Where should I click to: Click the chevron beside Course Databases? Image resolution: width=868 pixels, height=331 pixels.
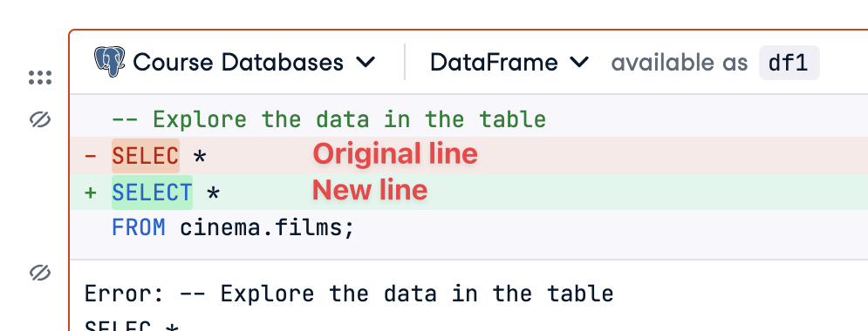(x=366, y=63)
